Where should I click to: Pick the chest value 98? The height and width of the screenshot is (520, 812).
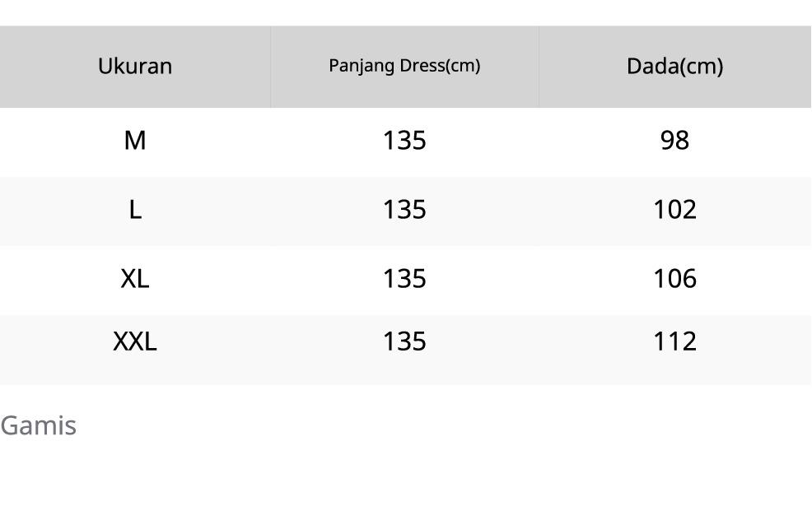[674, 141]
